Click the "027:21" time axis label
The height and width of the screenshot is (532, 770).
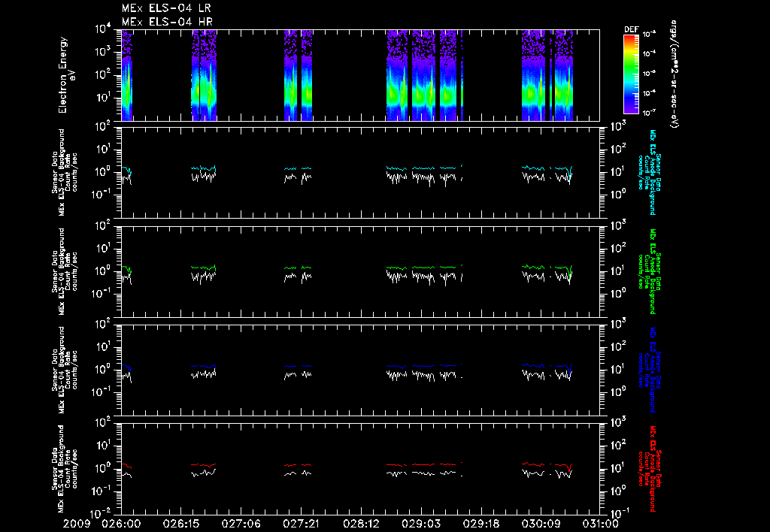tap(301, 524)
